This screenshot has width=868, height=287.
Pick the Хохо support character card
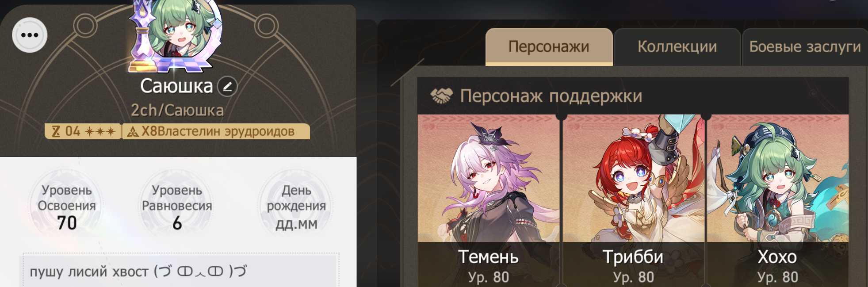pyautogui.click(x=778, y=201)
